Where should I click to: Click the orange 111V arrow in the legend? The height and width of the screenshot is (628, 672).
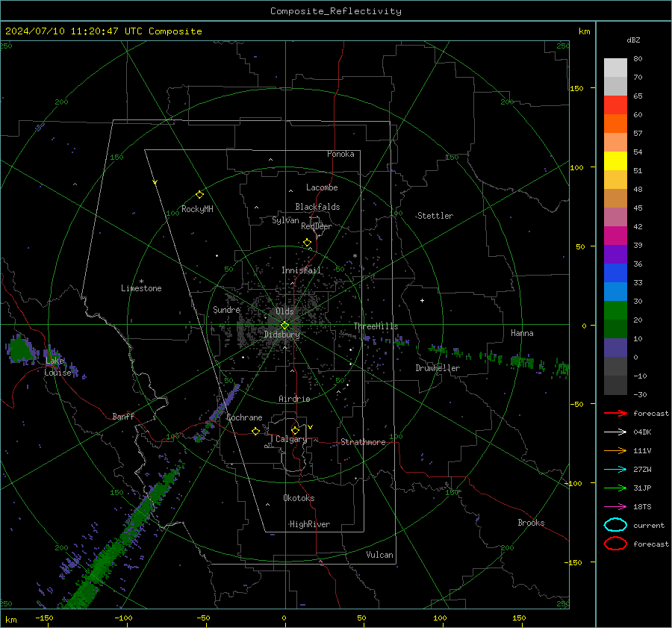click(x=615, y=450)
